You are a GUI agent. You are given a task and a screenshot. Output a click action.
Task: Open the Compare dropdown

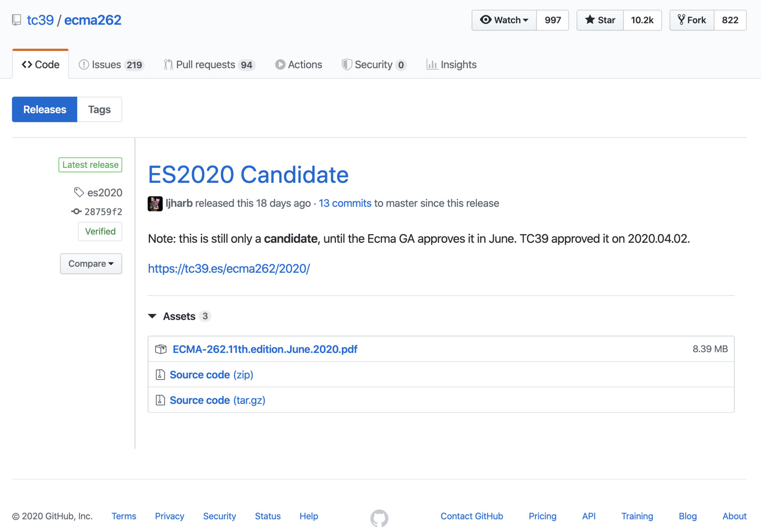click(x=91, y=264)
